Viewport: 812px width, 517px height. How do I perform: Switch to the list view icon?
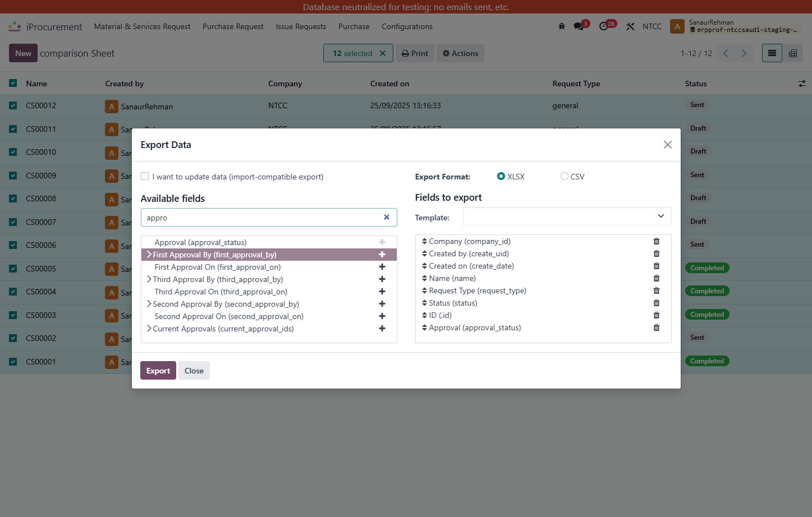(x=772, y=53)
